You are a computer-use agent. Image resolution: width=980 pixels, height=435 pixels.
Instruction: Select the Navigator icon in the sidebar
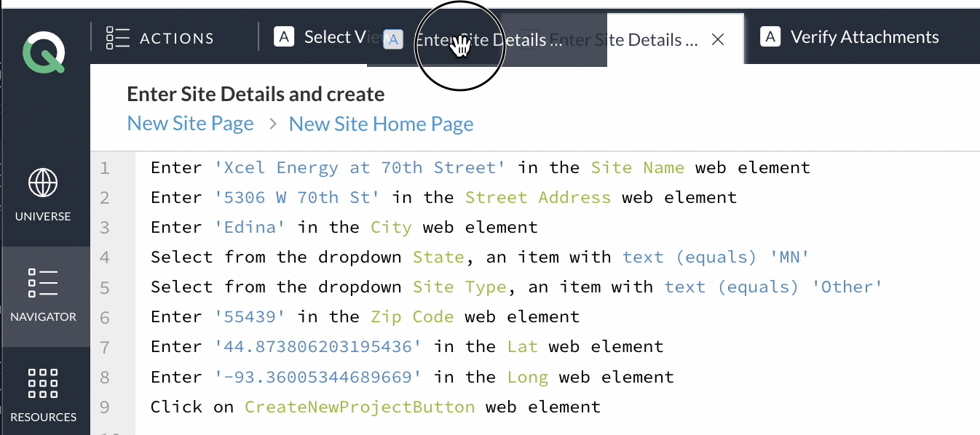(43, 283)
